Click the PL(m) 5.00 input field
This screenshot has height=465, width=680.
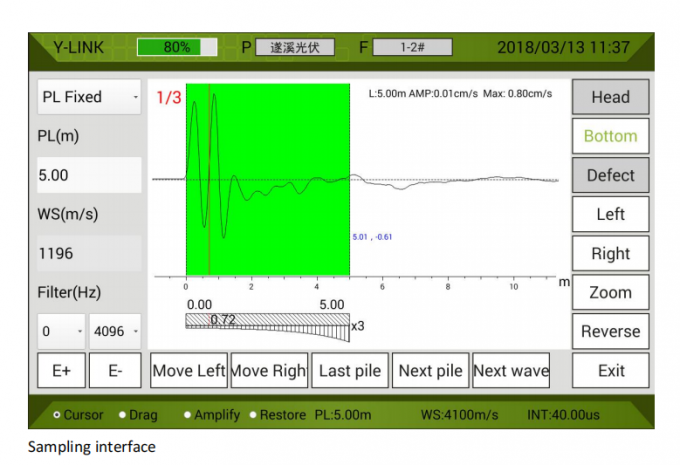click(x=89, y=175)
